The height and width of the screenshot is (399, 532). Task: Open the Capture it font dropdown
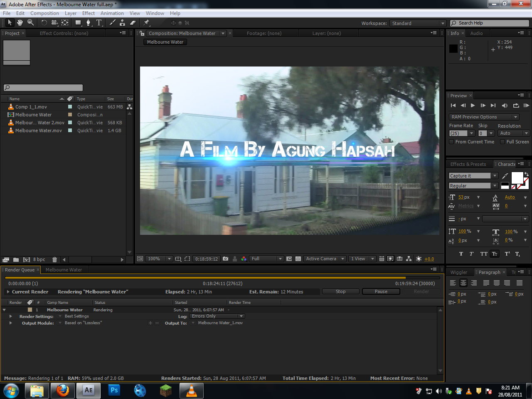click(x=473, y=176)
